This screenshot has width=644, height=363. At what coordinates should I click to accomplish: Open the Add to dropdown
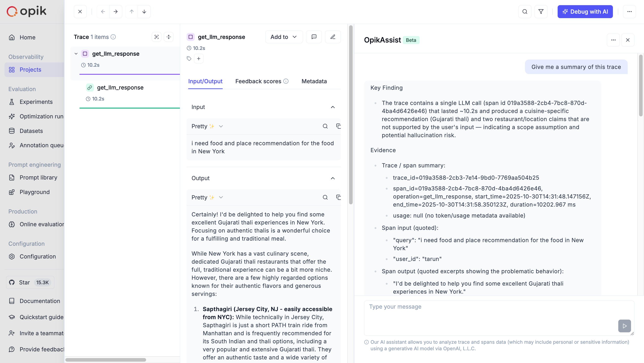click(x=284, y=37)
